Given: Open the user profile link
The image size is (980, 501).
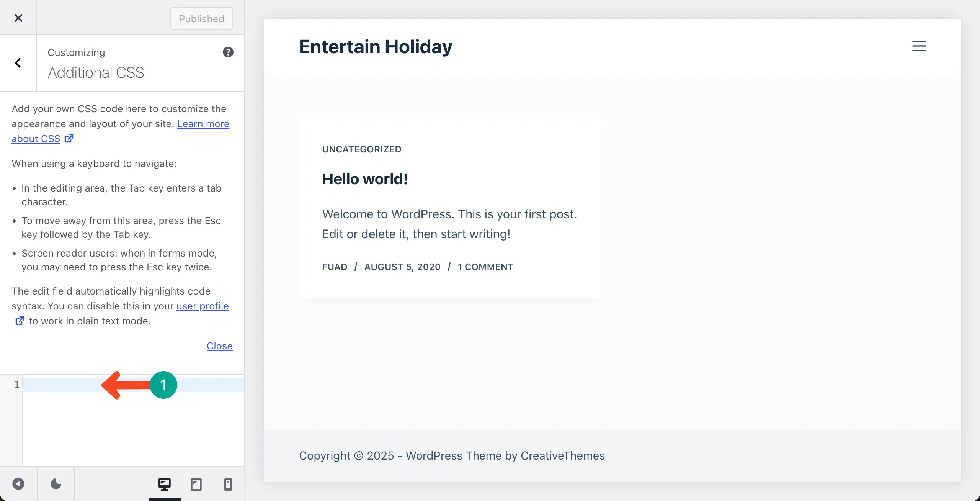Looking at the screenshot, I should point(202,306).
